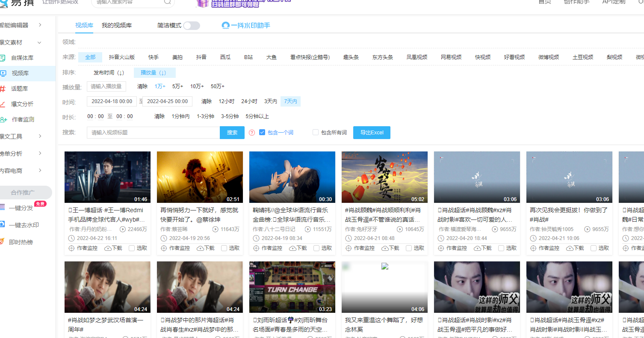The image size is (644, 338).
Task: Check the 包含所有词 checkbox
Action: [x=316, y=132]
